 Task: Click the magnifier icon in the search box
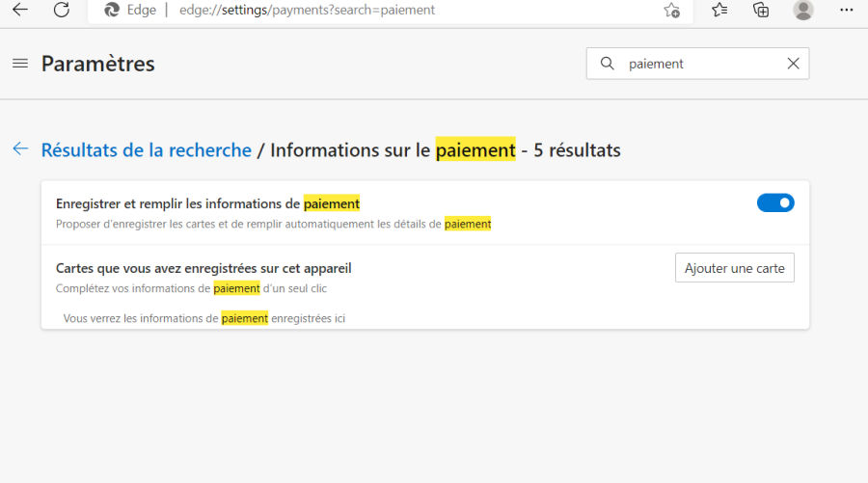(x=608, y=64)
